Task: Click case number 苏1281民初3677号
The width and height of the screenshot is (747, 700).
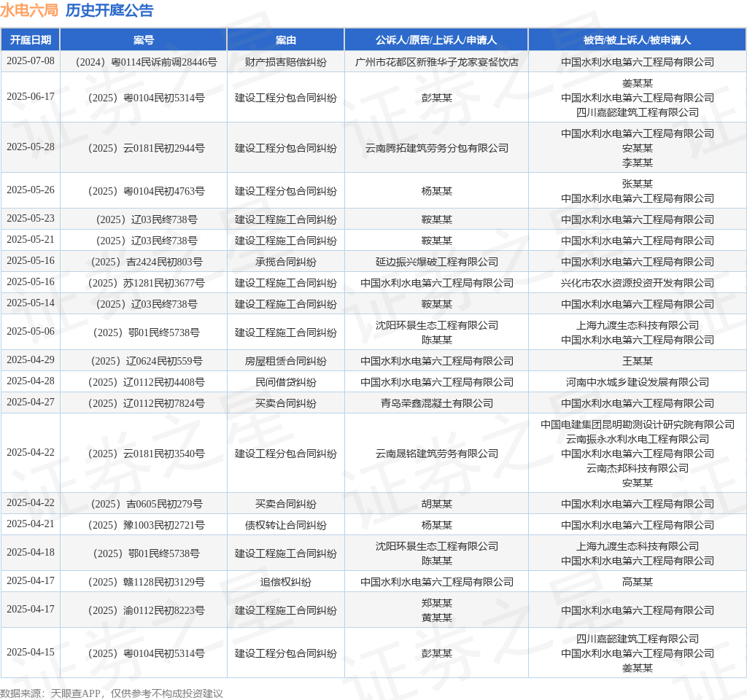Action: pos(146,283)
